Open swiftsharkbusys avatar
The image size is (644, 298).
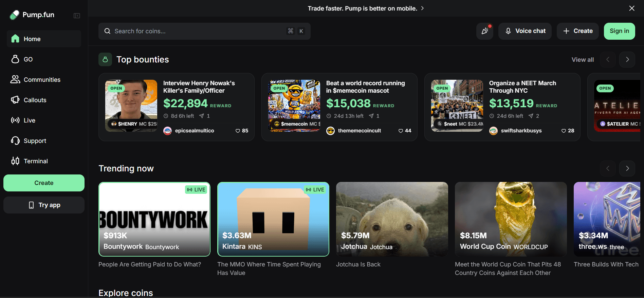493,131
